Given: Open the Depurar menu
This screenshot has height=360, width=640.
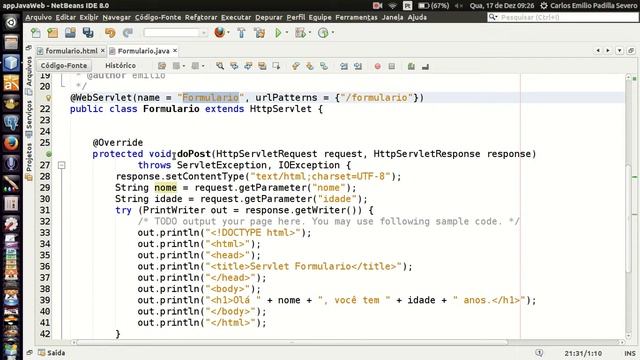Looking at the screenshot, I should (x=269, y=17).
